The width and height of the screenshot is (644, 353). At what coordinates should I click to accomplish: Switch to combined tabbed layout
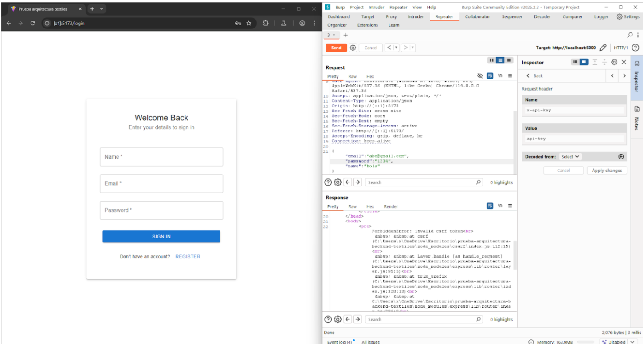509,60
